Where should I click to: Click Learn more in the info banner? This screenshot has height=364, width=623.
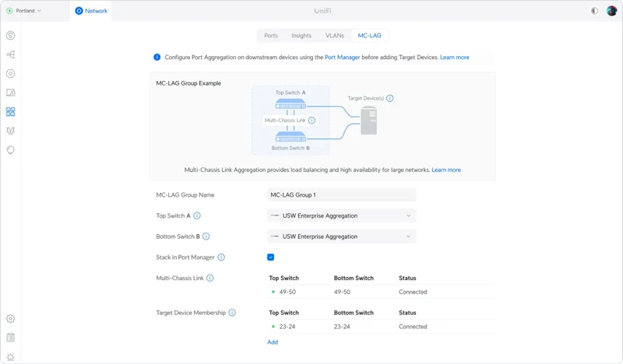pos(455,57)
